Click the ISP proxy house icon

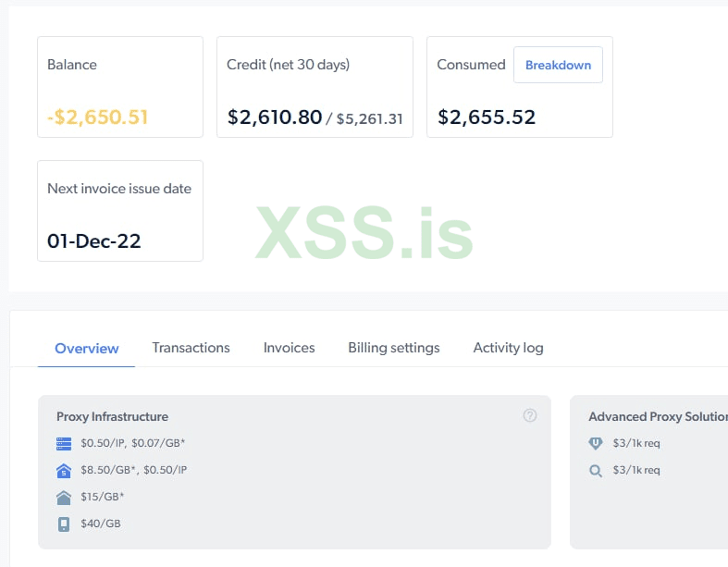click(64, 470)
